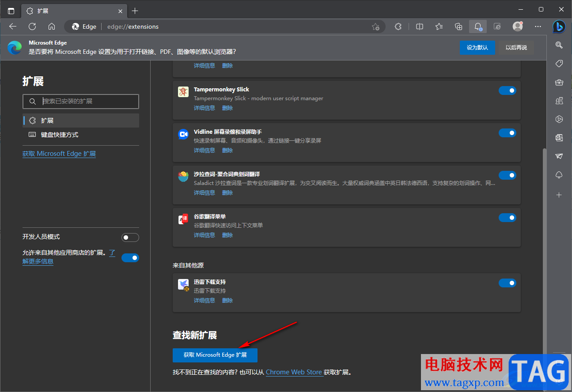Screen dimensions: 572x392
Task: Open Bing chat sidebar icon
Action: [x=559, y=26]
